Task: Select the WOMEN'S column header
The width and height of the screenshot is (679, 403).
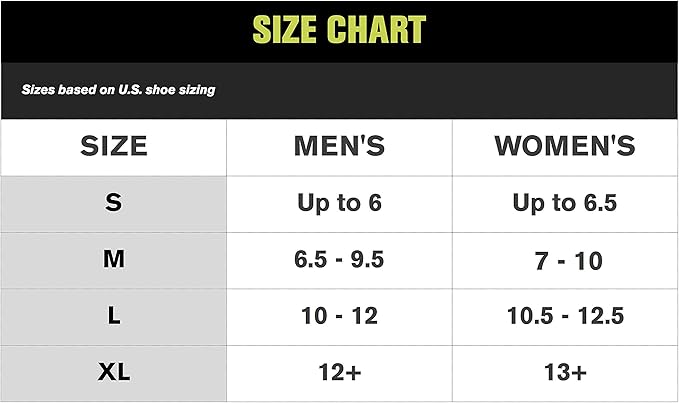Action: tap(565, 146)
